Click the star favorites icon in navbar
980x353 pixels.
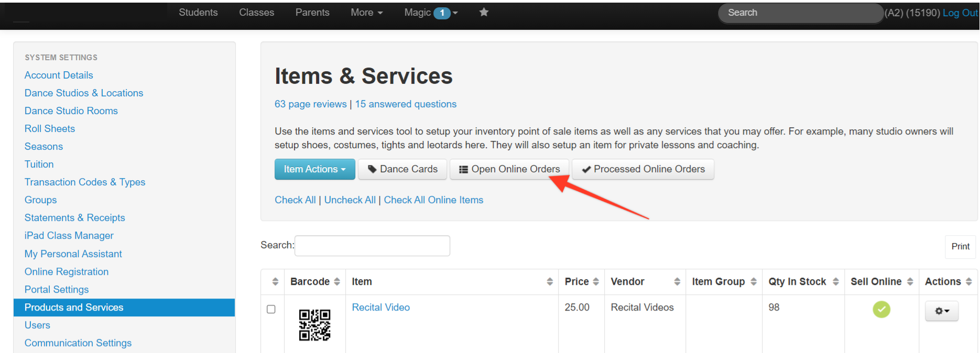[x=484, y=12]
